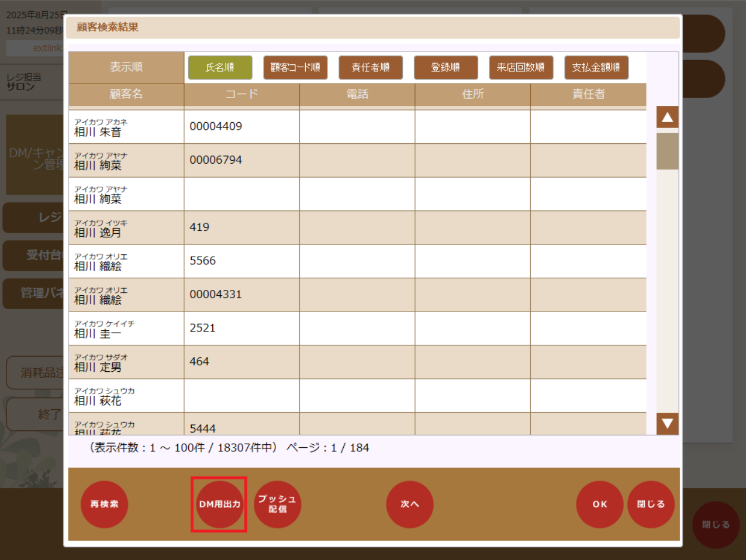Sort results by 責任者順
Image resolution: width=746 pixels, height=560 pixels.
click(x=370, y=68)
